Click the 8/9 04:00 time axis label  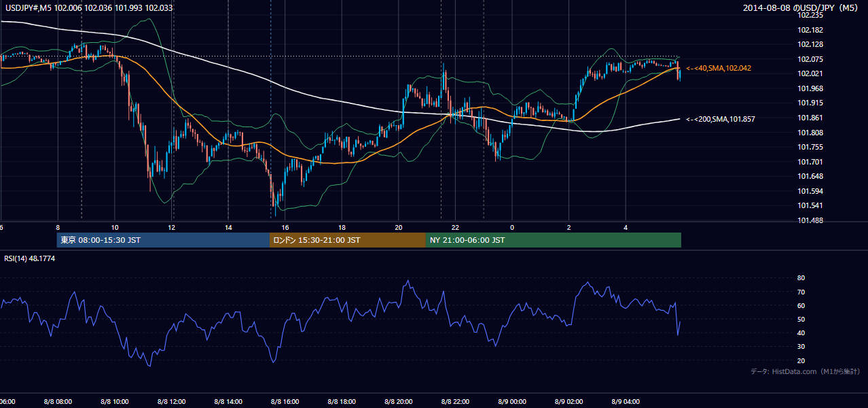tap(626, 402)
